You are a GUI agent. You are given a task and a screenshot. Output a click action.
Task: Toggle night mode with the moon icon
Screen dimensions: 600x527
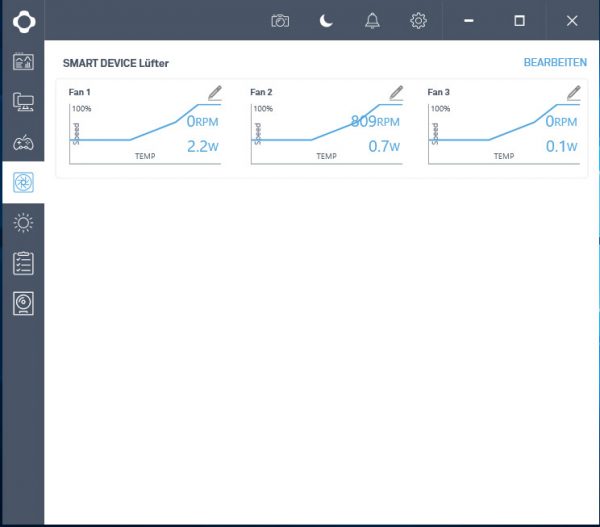click(x=326, y=21)
